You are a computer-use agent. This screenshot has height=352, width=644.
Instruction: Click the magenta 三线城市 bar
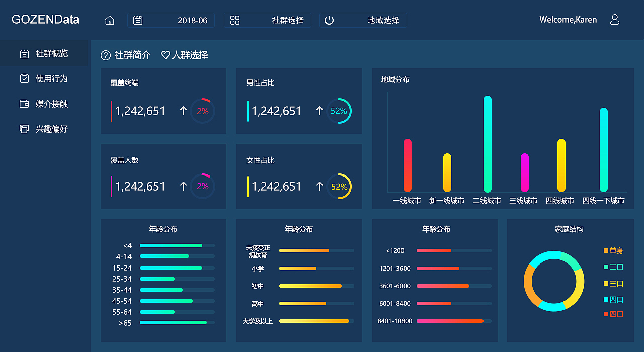tap(525, 172)
